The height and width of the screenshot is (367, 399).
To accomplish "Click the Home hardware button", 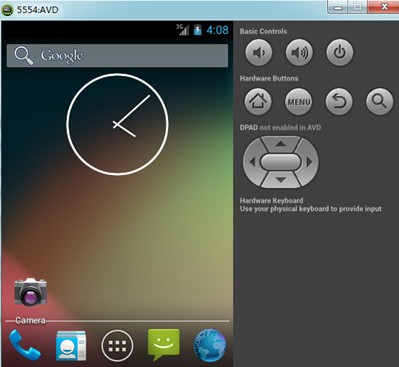I will coord(258,101).
